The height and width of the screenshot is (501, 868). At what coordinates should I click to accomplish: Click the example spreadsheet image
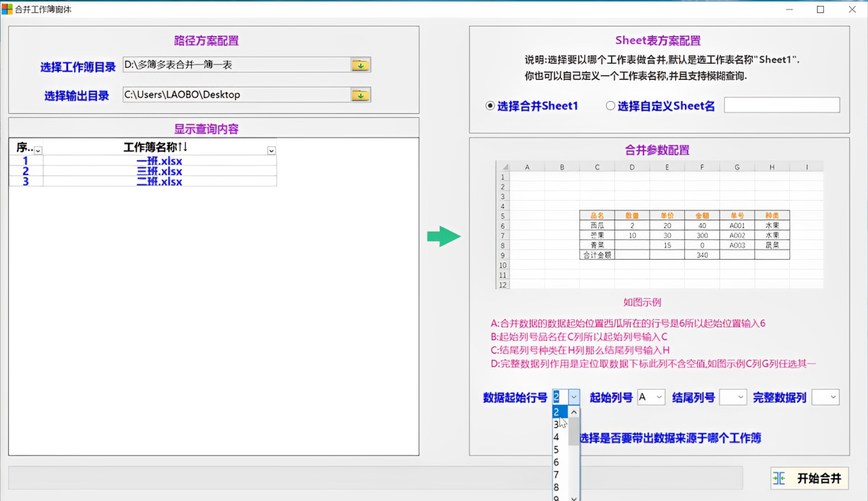tap(659, 225)
